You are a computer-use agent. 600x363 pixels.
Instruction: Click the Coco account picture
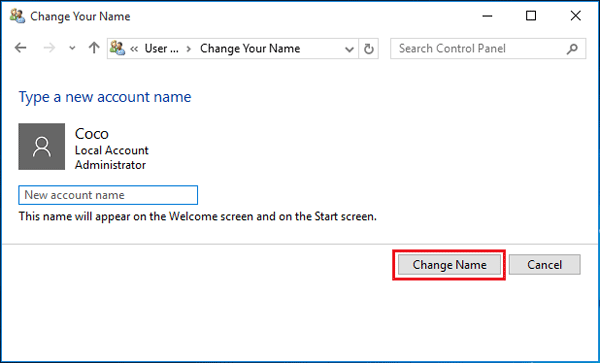click(x=42, y=147)
